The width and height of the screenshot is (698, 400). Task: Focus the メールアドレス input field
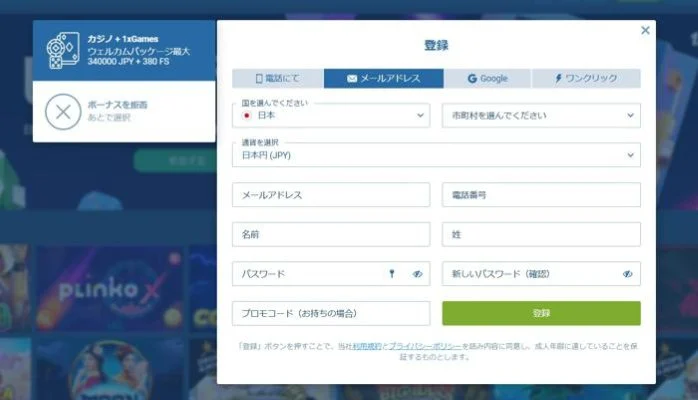pyautogui.click(x=331, y=194)
